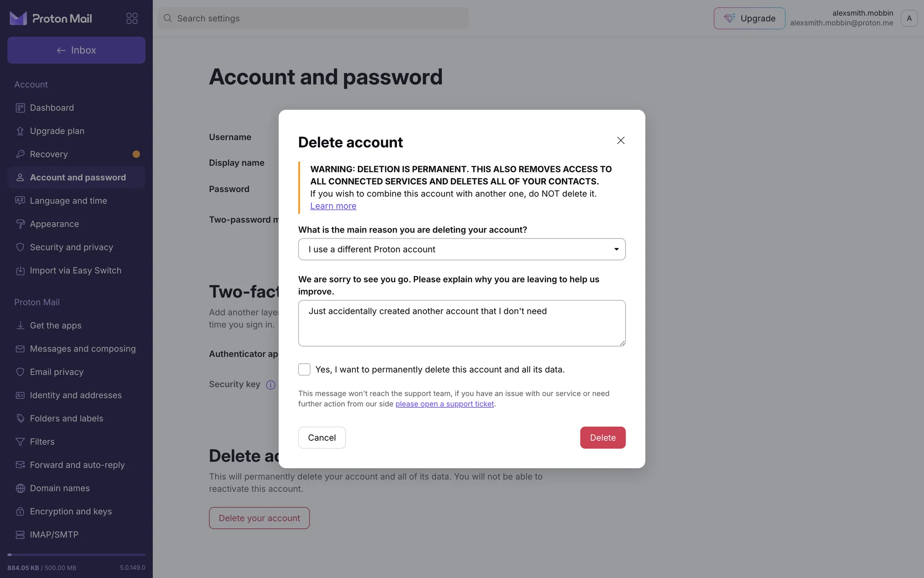Click the Encryption and keys lock icon

coord(20,512)
